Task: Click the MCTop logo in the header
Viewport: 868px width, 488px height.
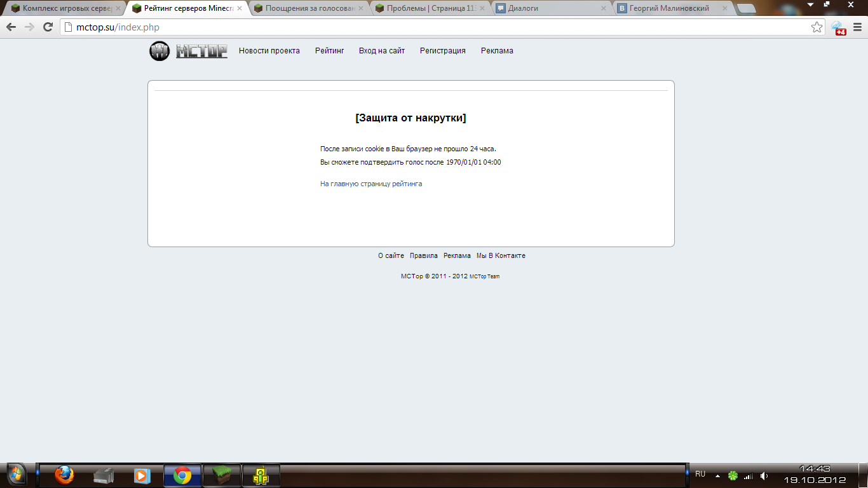Action: (188, 51)
